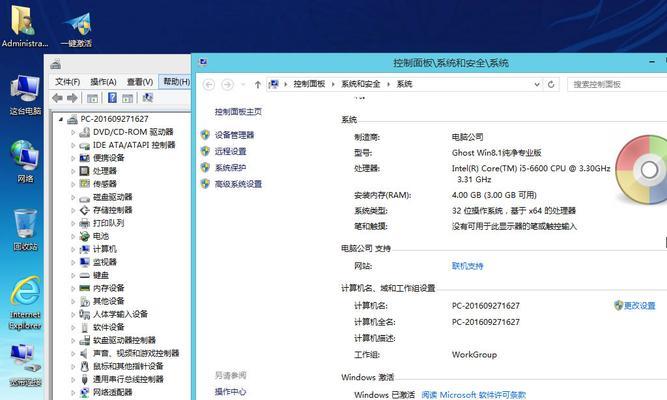Open the 控制面板主页 link

pos(238,112)
